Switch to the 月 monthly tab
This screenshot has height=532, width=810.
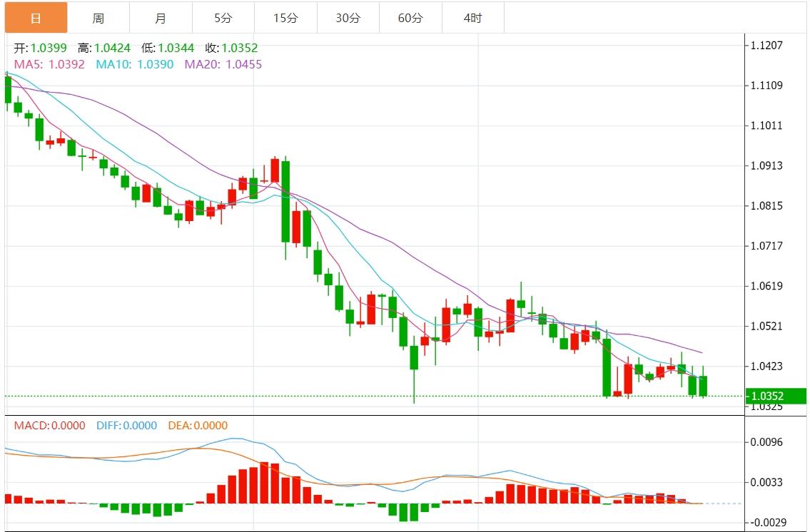click(x=161, y=18)
